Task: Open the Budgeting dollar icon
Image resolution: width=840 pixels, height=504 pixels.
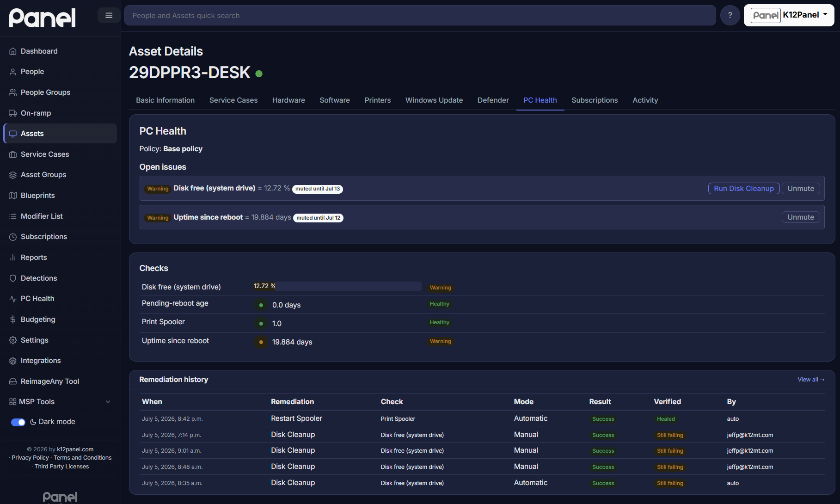Action: click(x=13, y=320)
